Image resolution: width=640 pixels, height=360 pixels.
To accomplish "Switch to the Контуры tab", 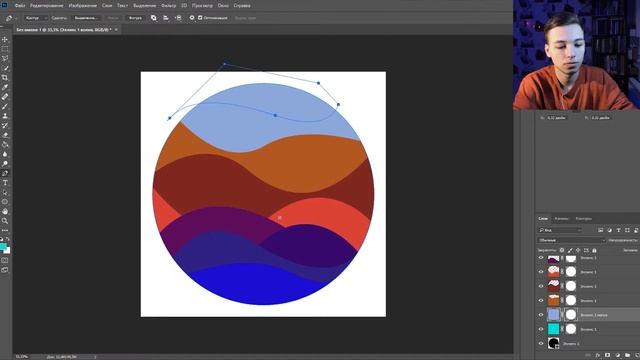I will coord(583,219).
